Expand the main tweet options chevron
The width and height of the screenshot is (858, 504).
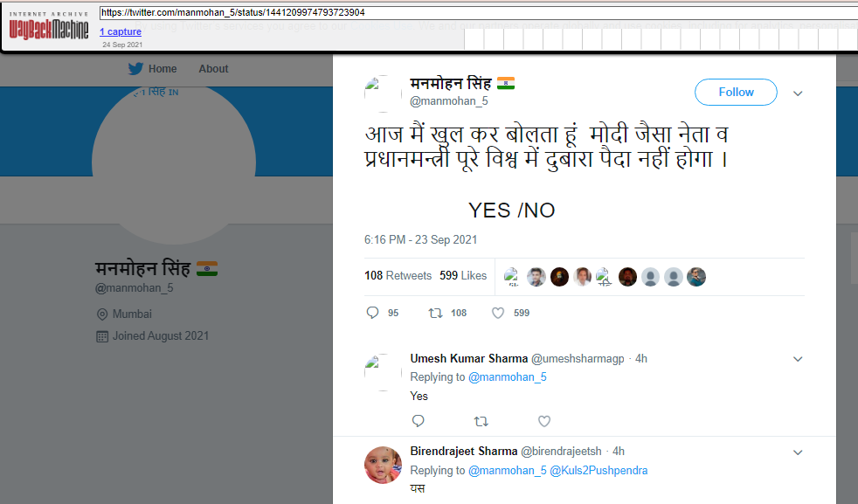pyautogui.click(x=798, y=93)
